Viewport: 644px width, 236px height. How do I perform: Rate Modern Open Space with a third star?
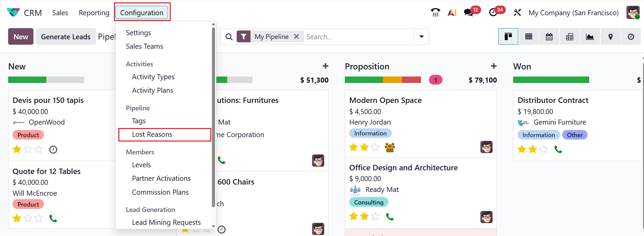tap(375, 147)
